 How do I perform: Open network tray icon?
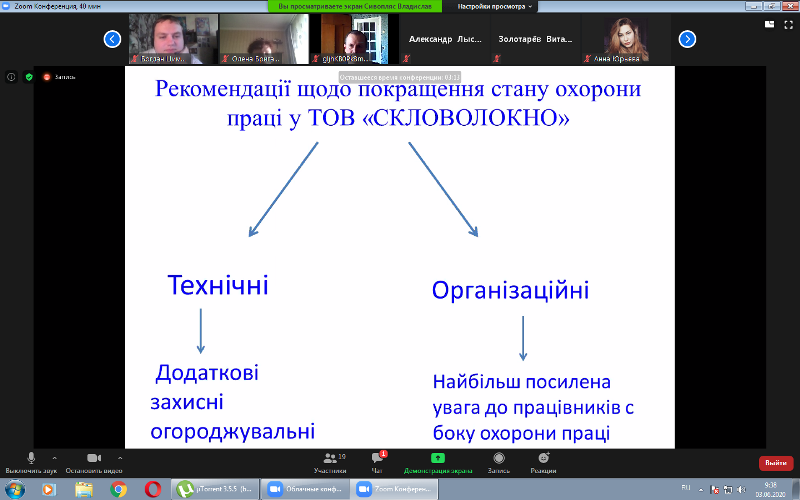[x=728, y=490]
